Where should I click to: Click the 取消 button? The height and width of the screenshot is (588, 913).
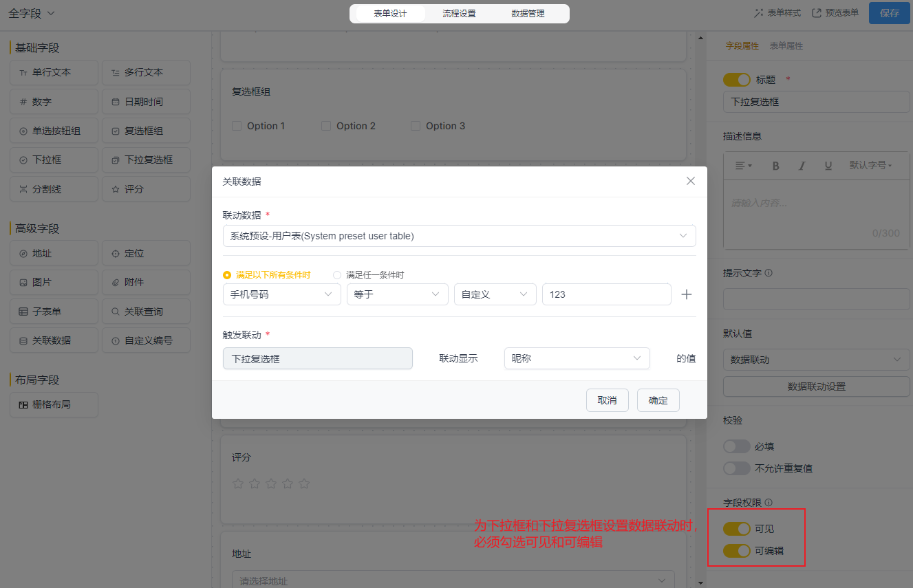608,400
